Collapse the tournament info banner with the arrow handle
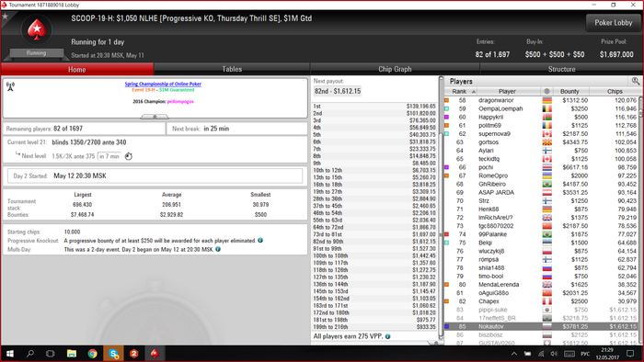Screen dimensions: 644x362 click(x=155, y=117)
